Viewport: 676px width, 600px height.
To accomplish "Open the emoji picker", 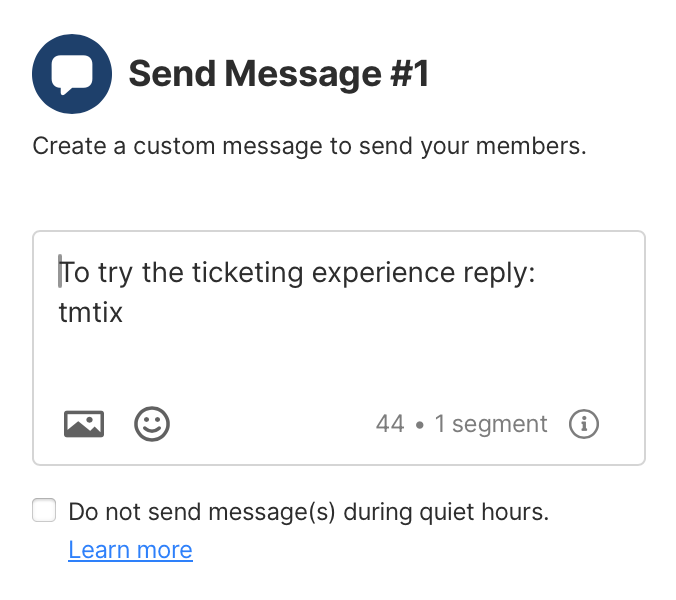I will [152, 424].
